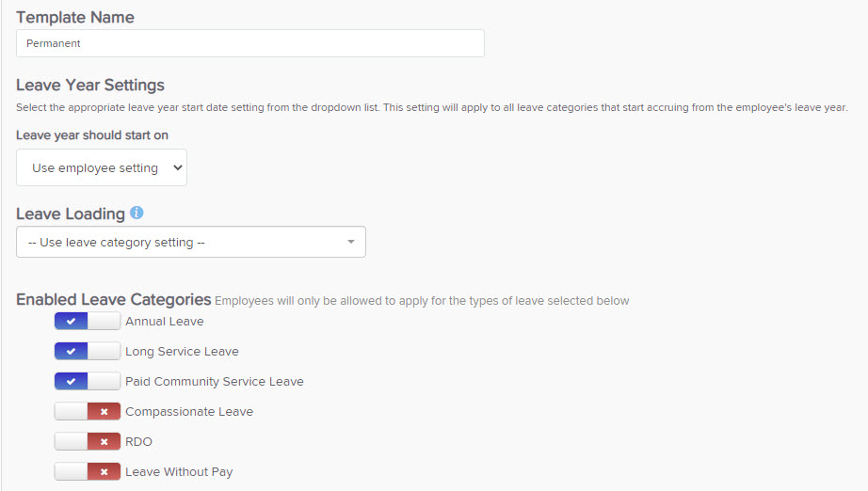Click the red cross on Compassionate Leave toggle
Image resolution: width=868 pixels, height=491 pixels.
(104, 411)
